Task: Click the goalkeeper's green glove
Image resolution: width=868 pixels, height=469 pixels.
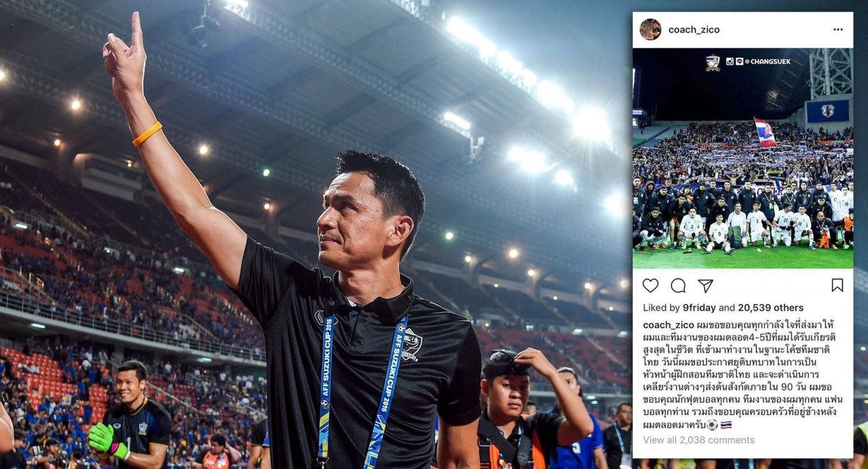Action: point(106,441)
